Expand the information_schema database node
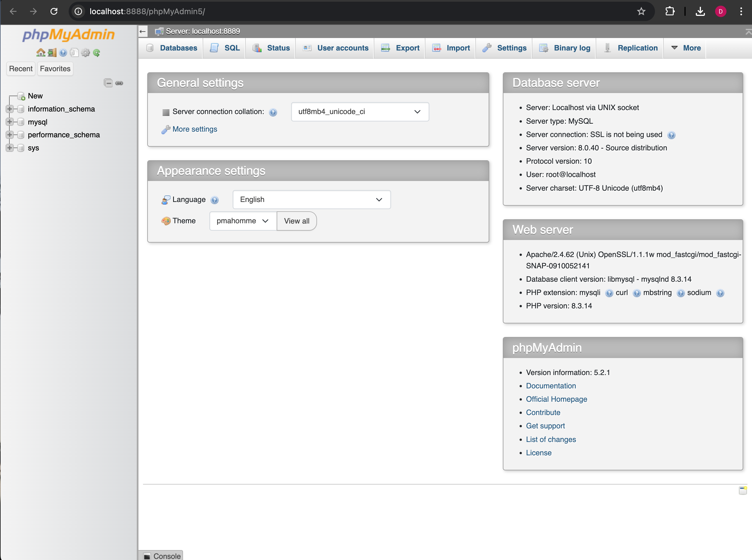 tap(9, 109)
